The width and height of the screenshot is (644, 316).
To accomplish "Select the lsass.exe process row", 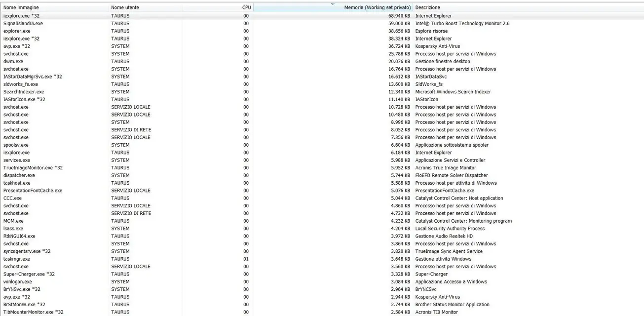I will click(13, 229).
